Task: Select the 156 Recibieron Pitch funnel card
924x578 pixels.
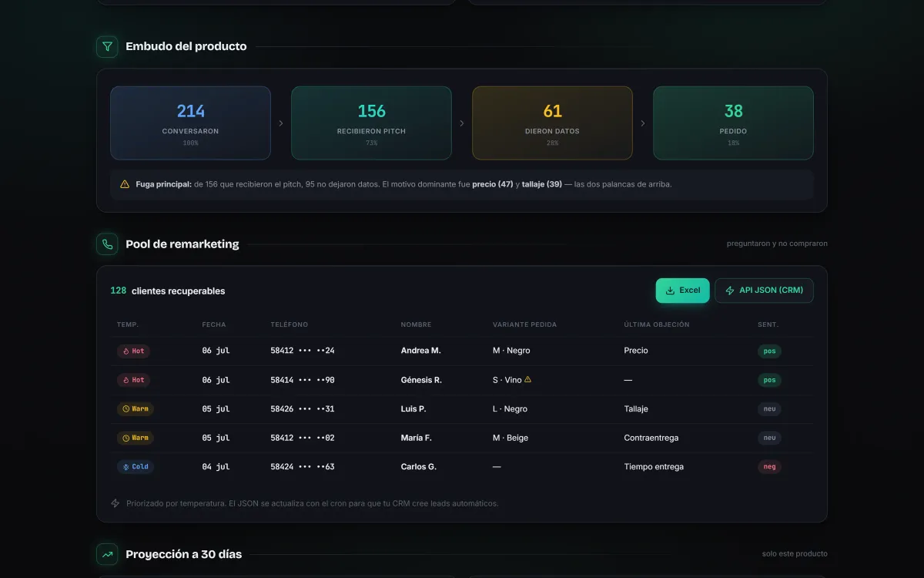Action: click(x=371, y=123)
